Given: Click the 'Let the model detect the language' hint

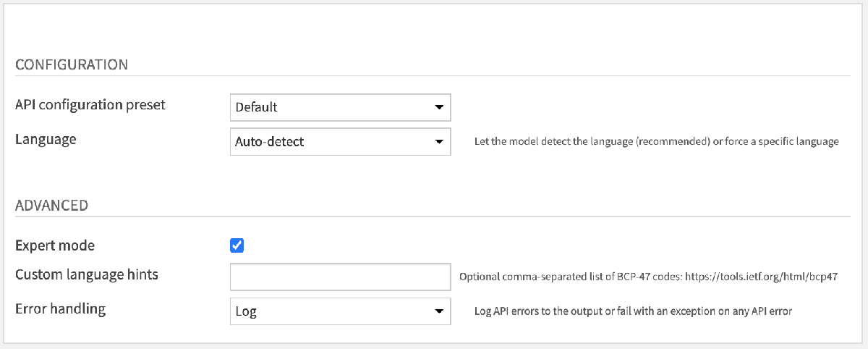Looking at the screenshot, I should pyautogui.click(x=656, y=142).
